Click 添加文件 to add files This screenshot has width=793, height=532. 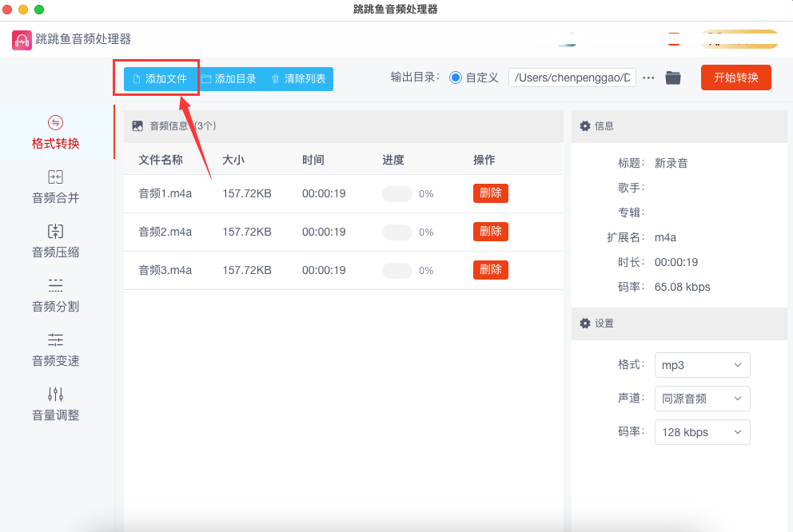159,79
